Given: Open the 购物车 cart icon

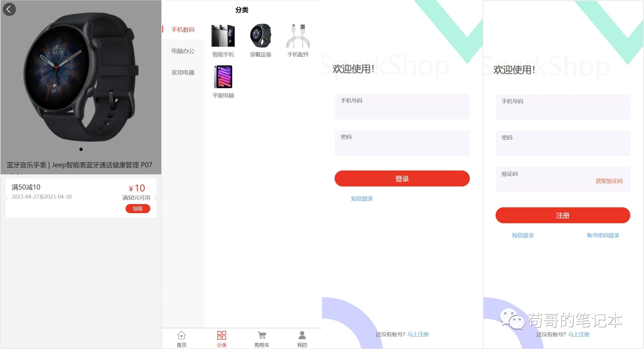Looking at the screenshot, I should tap(262, 335).
